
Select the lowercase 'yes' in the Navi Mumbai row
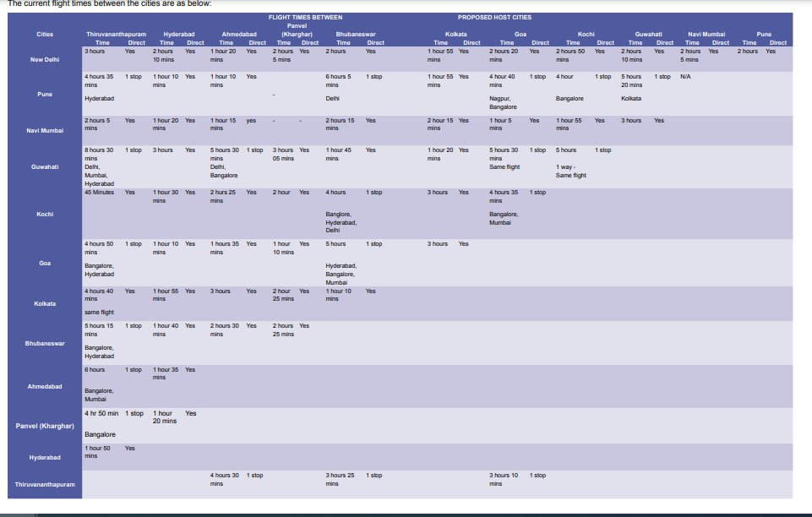point(251,120)
